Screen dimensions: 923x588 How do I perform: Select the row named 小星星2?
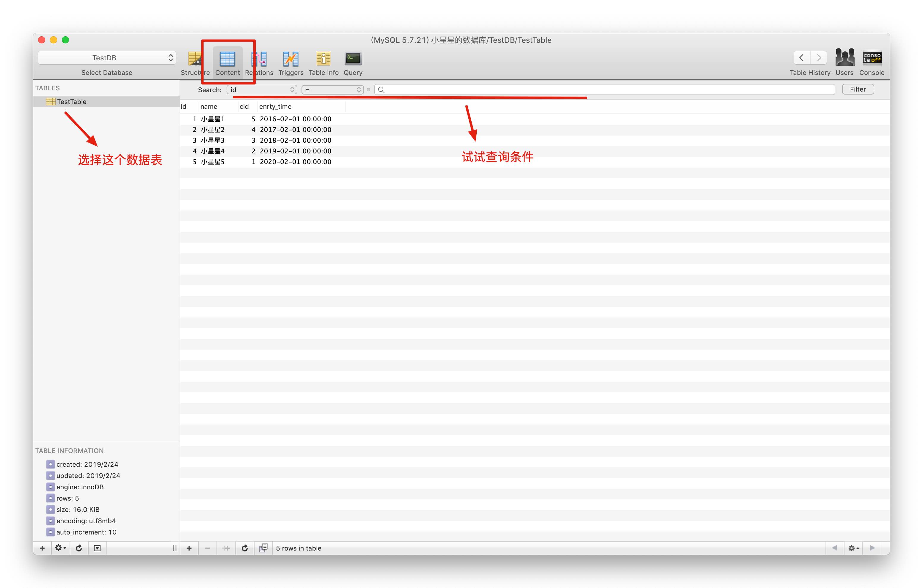[x=535, y=130]
